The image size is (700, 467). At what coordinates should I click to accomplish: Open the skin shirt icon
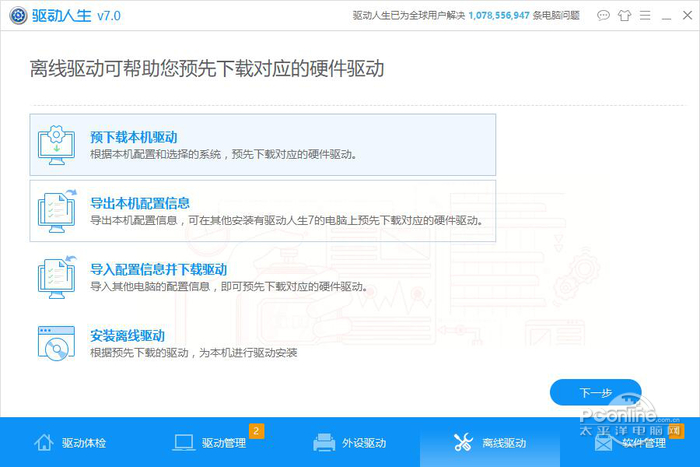624,16
